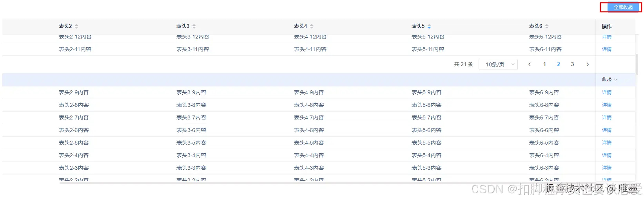
Task: Click the 表头6 column sort icon
Action: pos(547,26)
